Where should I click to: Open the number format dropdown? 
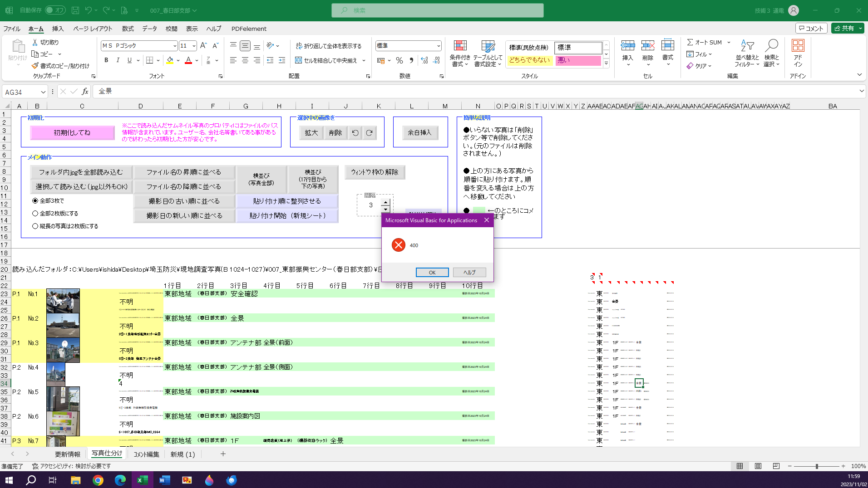pos(438,46)
